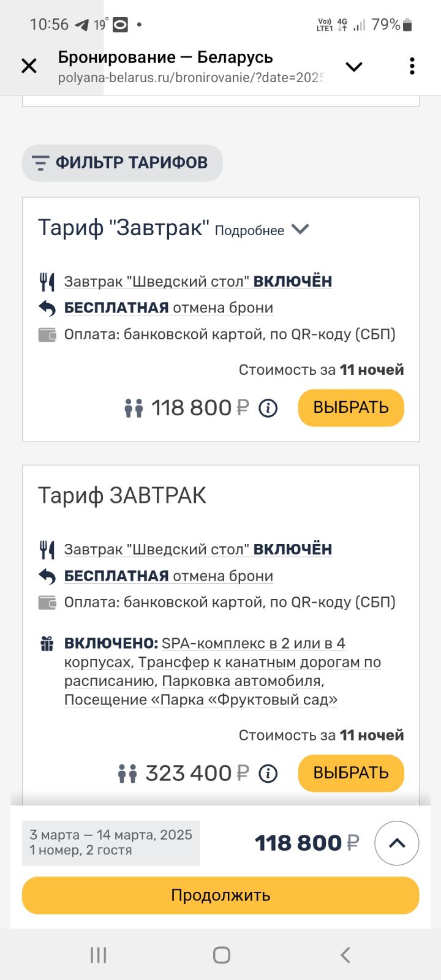Open Android recent apps button
Viewport: 441px width, 980px height.
coord(98,954)
